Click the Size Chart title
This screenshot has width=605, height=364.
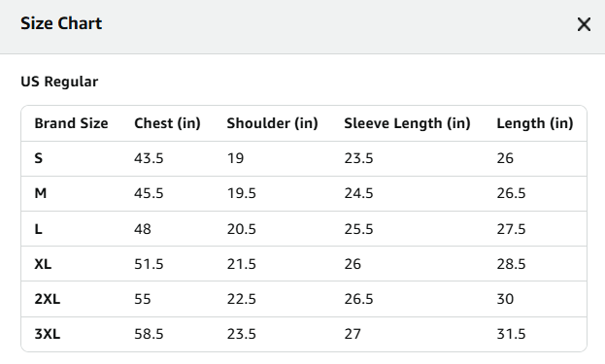point(61,23)
